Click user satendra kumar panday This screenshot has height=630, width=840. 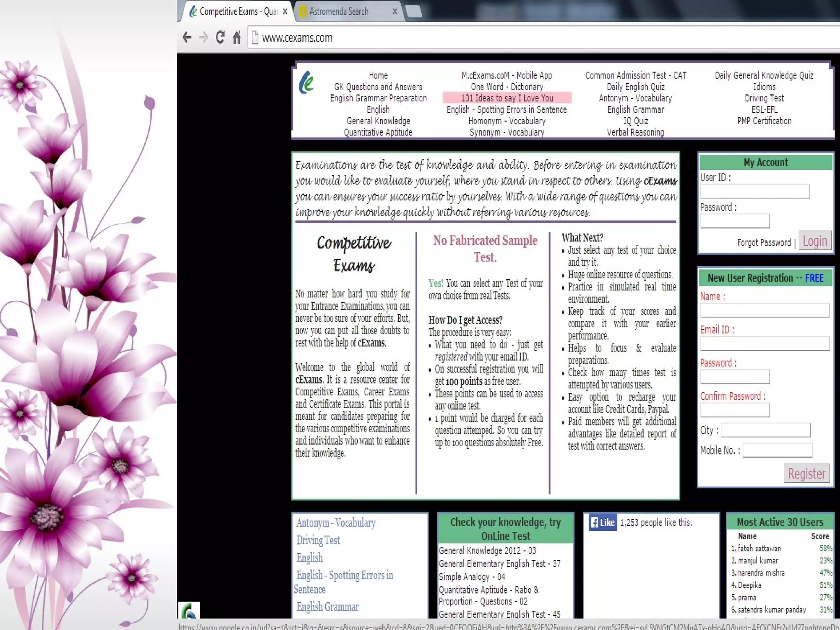[772, 610]
